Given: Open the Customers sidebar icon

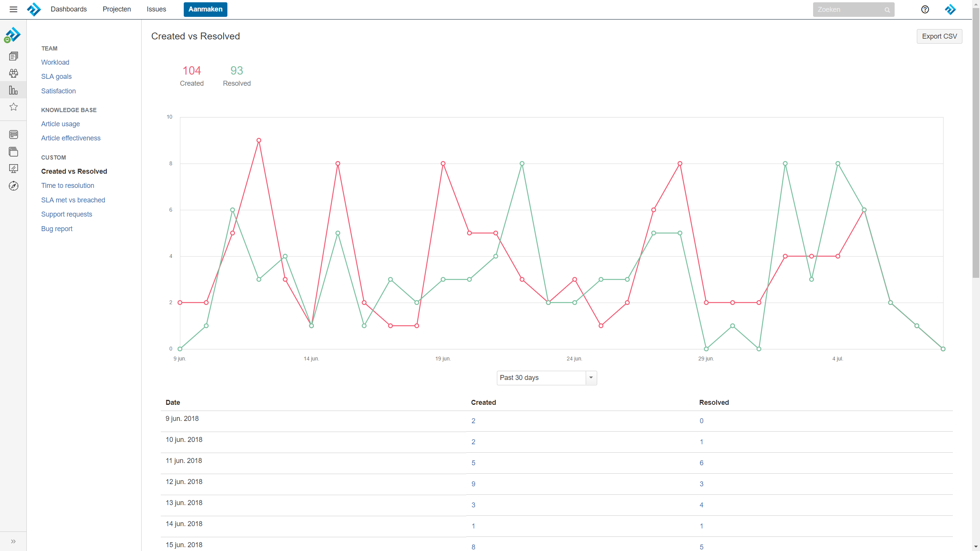Looking at the screenshot, I should coord(13,73).
